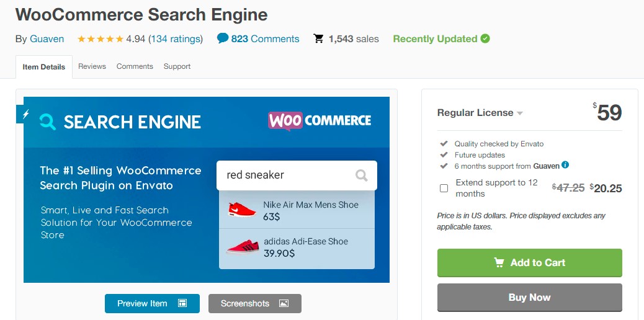Image resolution: width=644 pixels, height=320 pixels.
Task: Open the Screenshots button
Action: 254,303
